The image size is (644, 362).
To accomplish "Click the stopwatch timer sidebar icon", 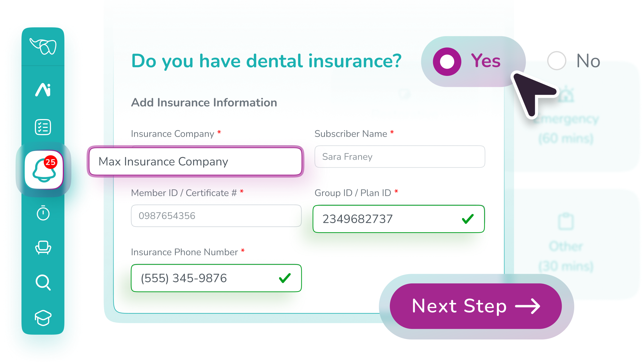I will 43,213.
